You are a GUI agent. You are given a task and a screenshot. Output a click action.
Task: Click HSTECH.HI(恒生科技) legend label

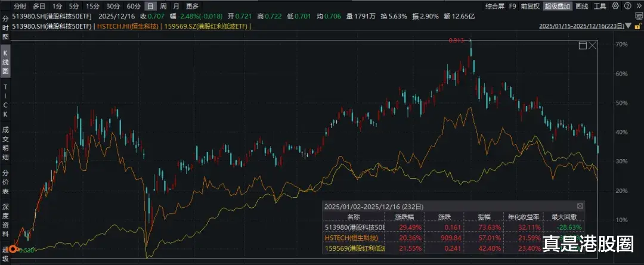point(128,26)
